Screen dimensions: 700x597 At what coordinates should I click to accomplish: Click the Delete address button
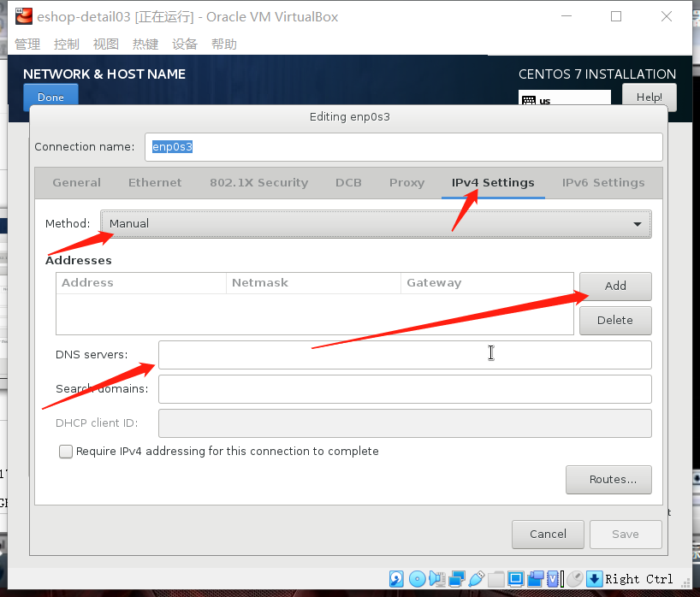point(615,321)
